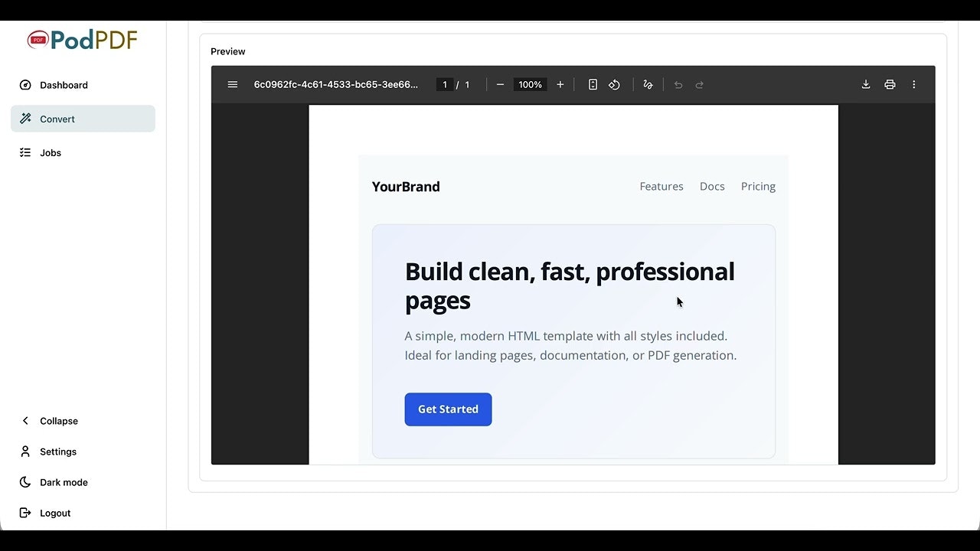The height and width of the screenshot is (551, 980).
Task: Switch to the Jobs section
Action: [x=51, y=152]
